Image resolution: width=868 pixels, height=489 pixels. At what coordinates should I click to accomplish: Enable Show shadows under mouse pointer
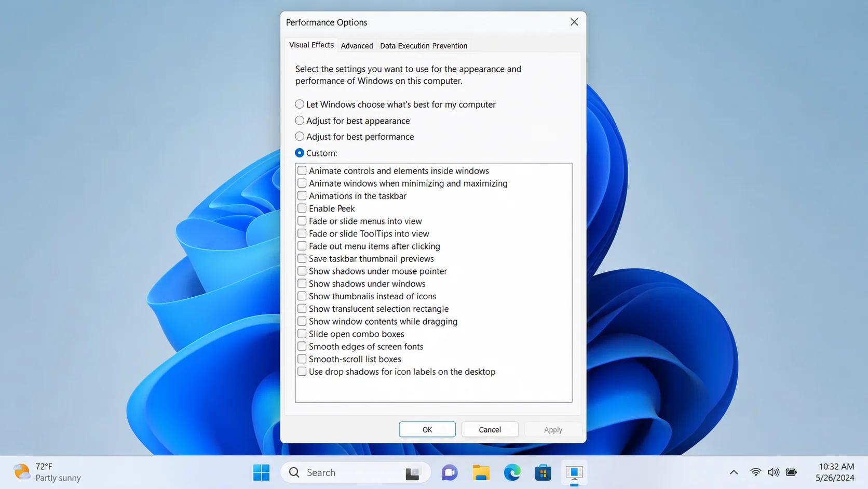(x=302, y=271)
